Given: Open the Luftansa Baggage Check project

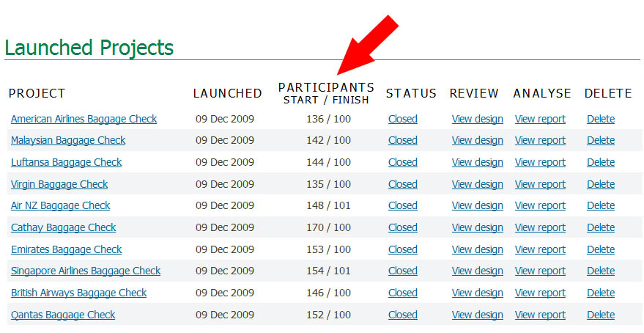Looking at the screenshot, I should pos(66,162).
